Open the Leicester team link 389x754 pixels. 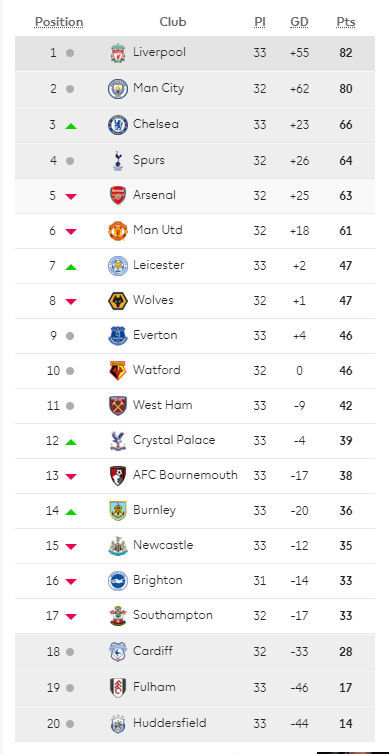159,265
